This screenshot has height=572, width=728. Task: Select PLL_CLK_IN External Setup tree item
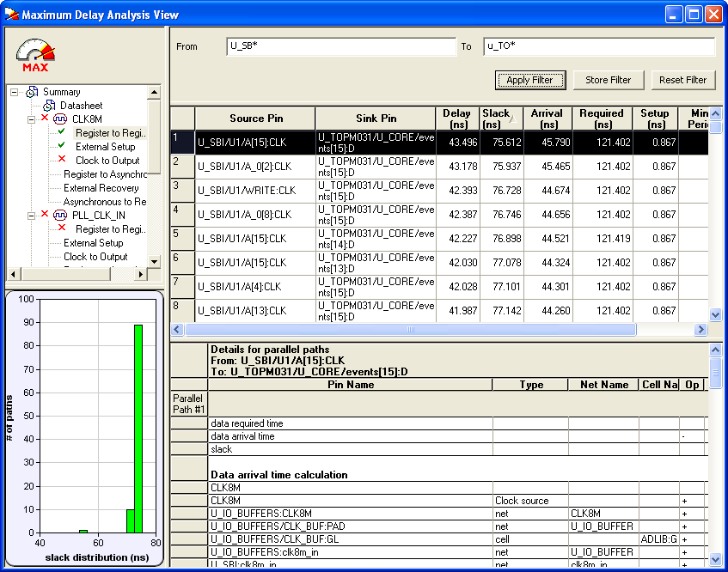click(x=94, y=243)
